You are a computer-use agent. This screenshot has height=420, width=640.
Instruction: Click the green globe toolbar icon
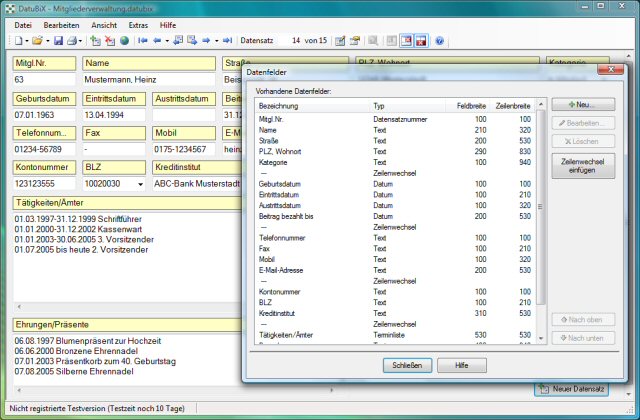click(x=124, y=41)
